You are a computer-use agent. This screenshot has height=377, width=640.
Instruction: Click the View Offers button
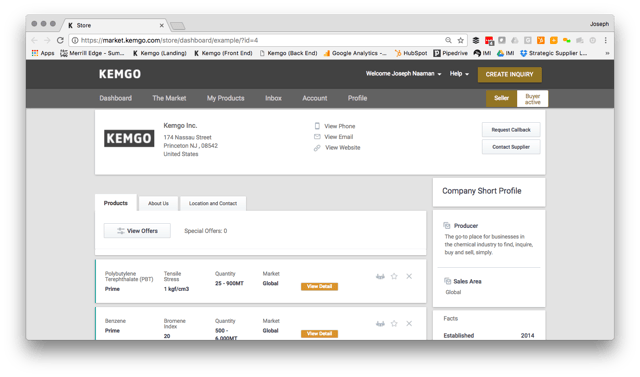137,231
